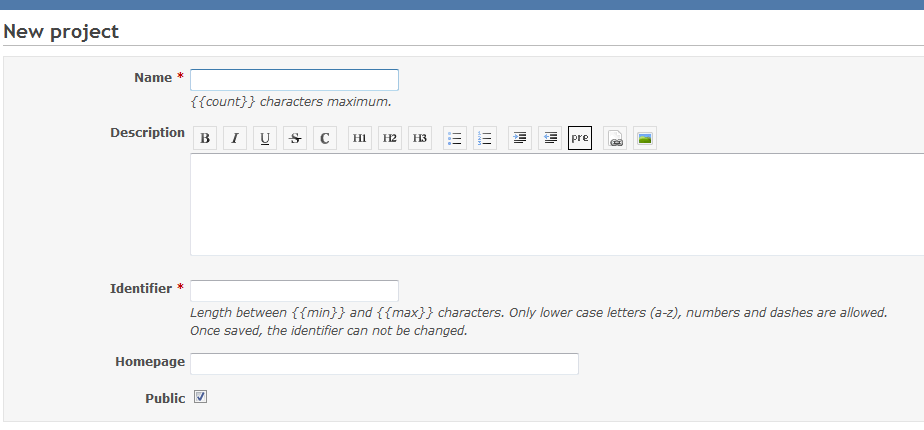
Task: Insert a wiki page link
Action: (615, 139)
